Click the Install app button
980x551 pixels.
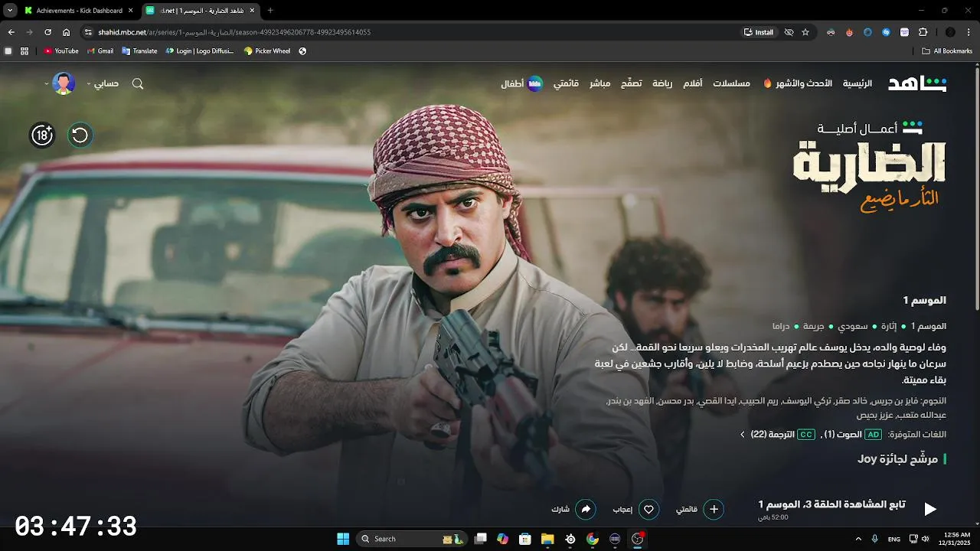pos(759,32)
